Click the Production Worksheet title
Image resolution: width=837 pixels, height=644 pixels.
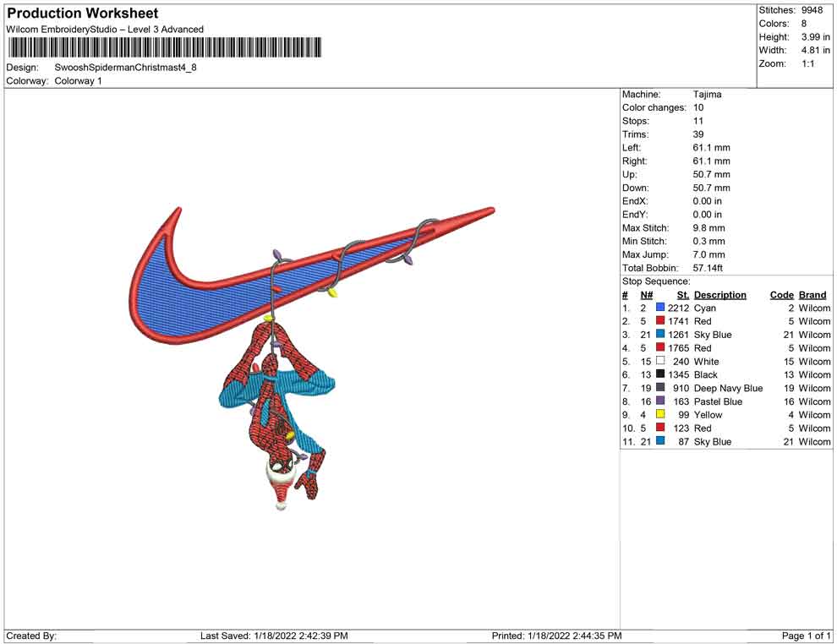coord(83,14)
